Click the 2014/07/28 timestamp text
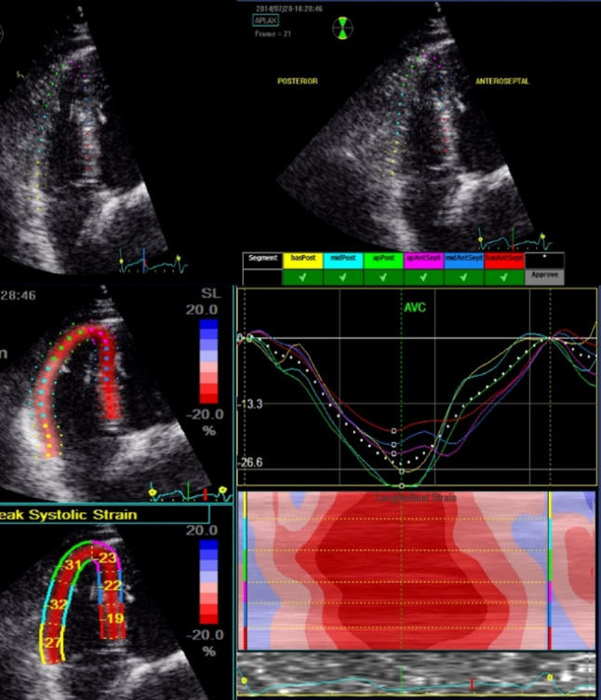The height and width of the screenshot is (700, 601). (288, 8)
